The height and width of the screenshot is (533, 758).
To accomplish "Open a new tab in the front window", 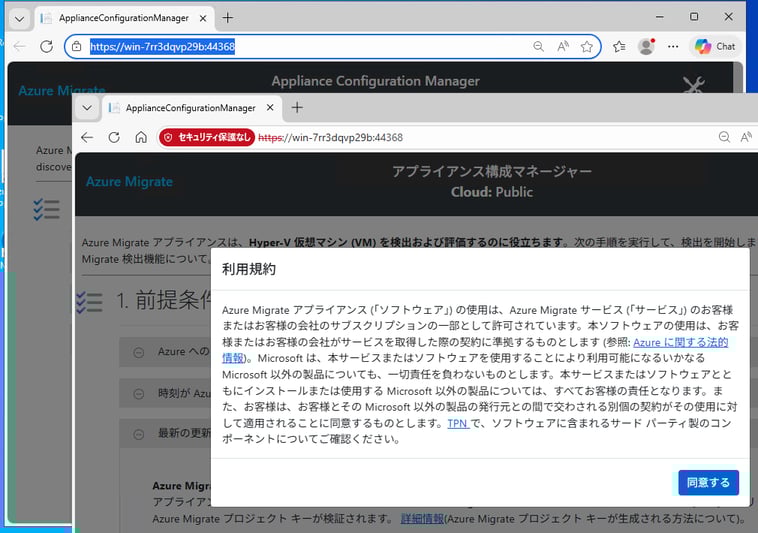I will click(x=297, y=107).
